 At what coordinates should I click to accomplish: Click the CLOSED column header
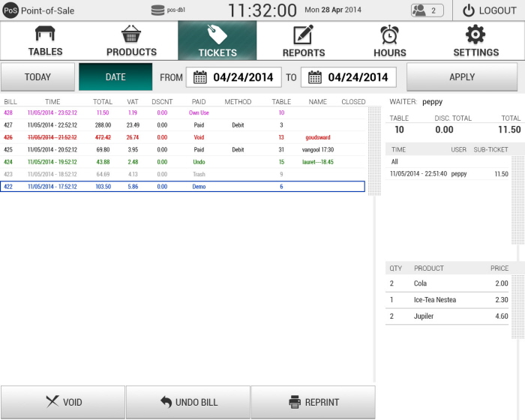pyautogui.click(x=353, y=102)
